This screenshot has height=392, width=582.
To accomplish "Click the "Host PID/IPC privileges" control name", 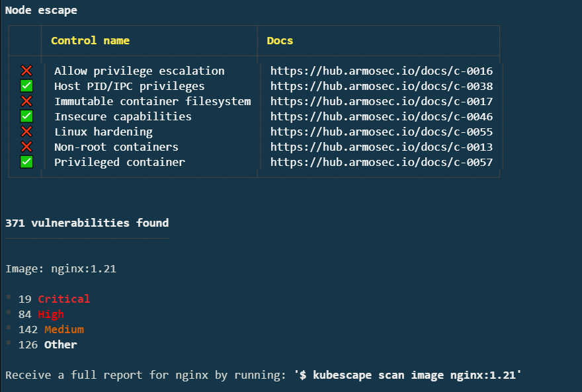I will (x=129, y=86).
